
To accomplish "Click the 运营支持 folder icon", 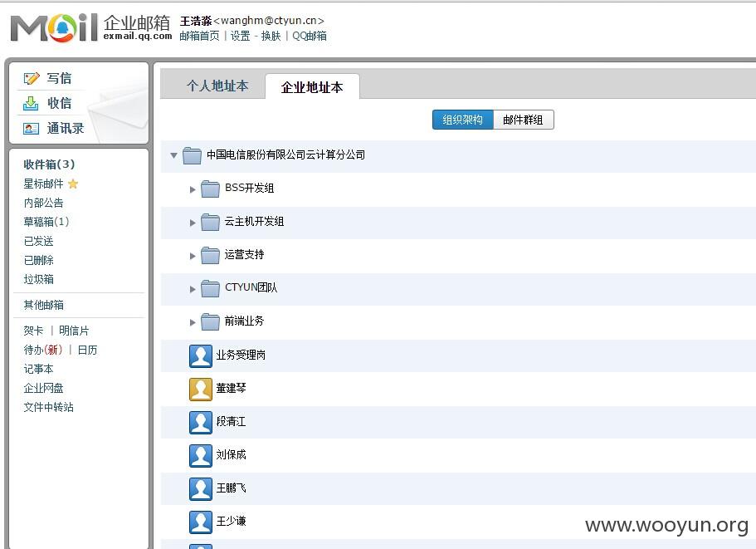I will pyautogui.click(x=210, y=255).
